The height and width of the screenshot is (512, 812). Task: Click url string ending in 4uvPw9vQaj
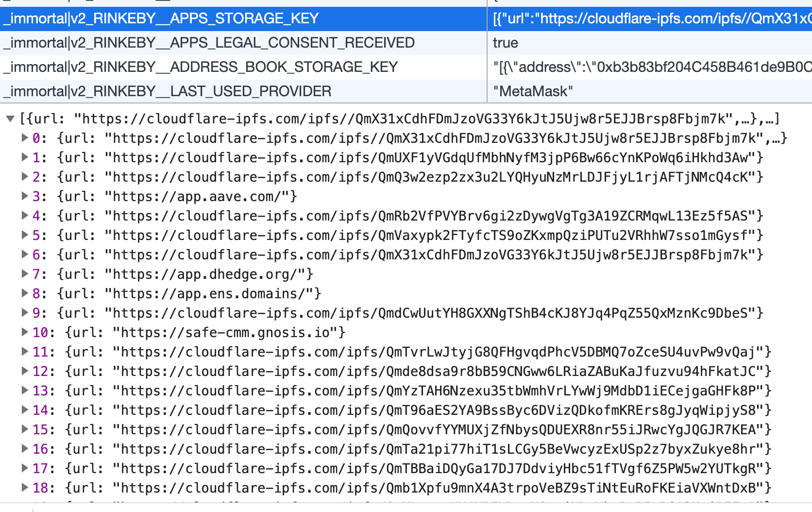pyautogui.click(x=439, y=352)
